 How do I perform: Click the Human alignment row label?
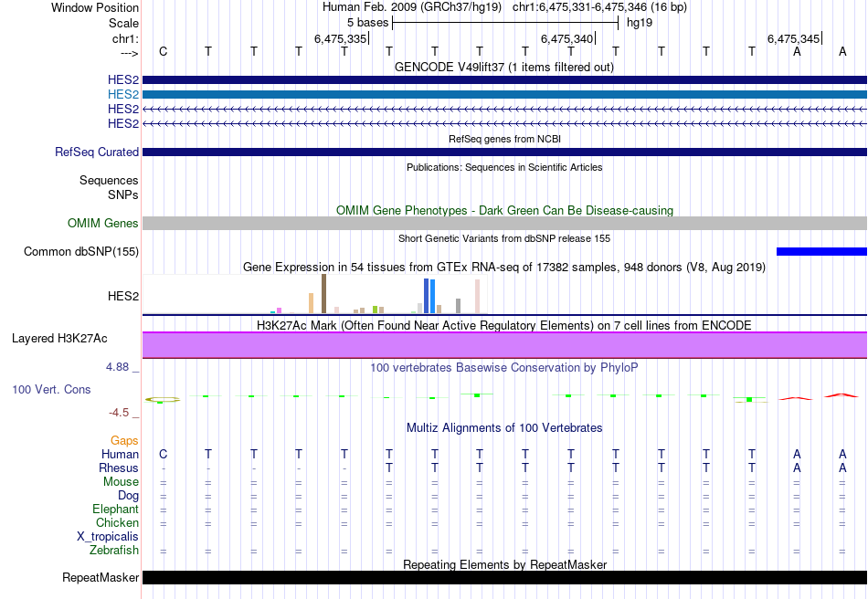120,455
